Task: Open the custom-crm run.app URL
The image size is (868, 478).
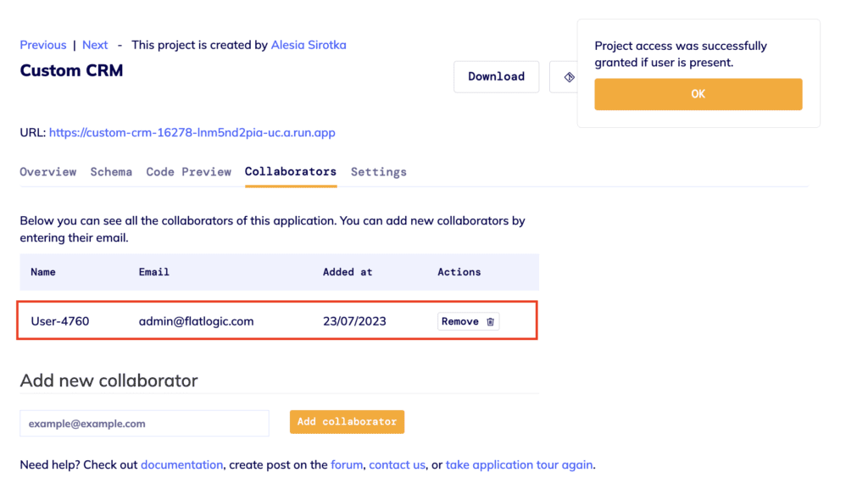Action: coord(192,133)
